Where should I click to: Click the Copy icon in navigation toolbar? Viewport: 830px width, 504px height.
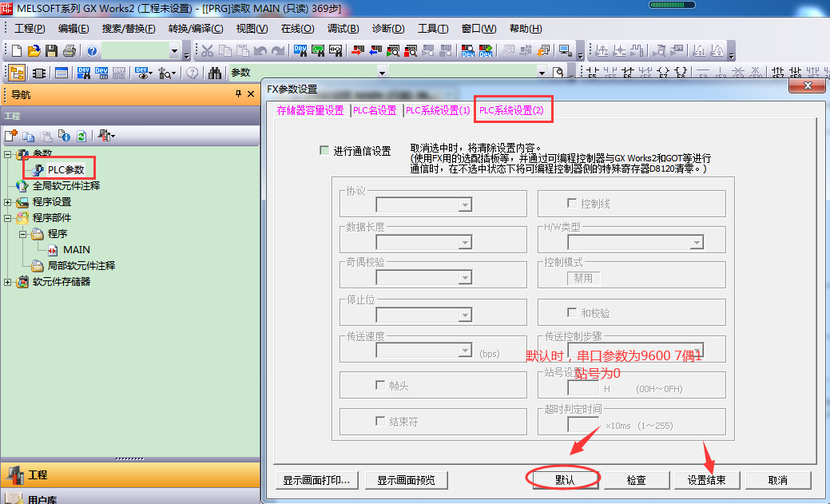coord(29,136)
